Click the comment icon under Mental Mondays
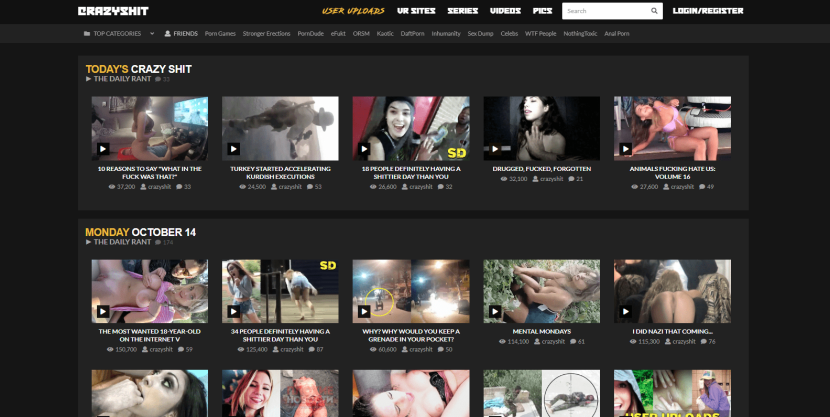Image resolution: width=830 pixels, height=417 pixels. [571, 341]
